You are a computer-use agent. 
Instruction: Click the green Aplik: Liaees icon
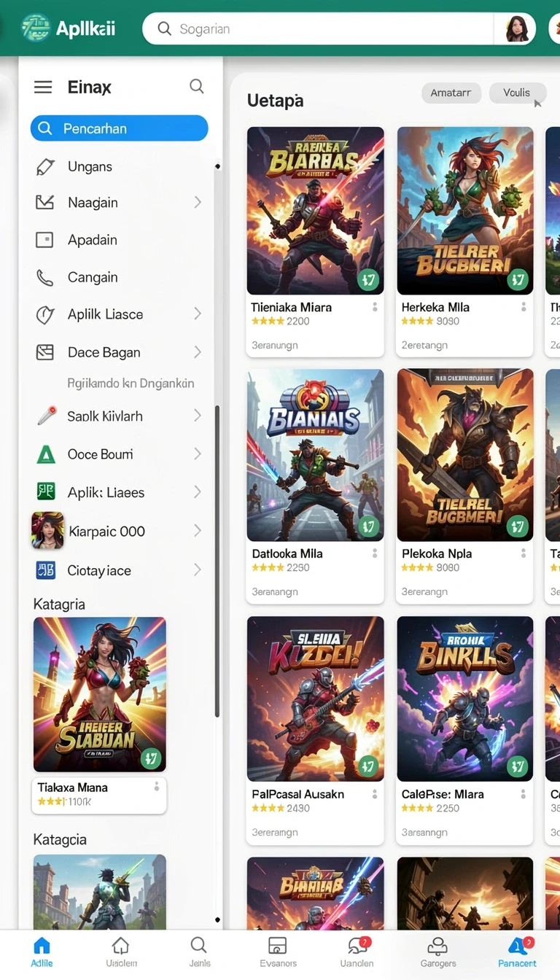click(46, 492)
